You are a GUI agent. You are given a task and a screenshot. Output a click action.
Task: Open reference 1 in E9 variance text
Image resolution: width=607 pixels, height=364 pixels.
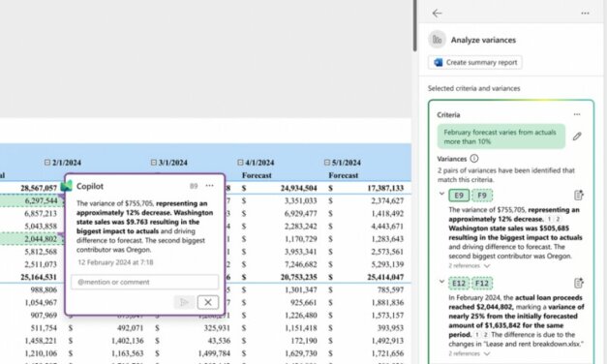(x=549, y=219)
